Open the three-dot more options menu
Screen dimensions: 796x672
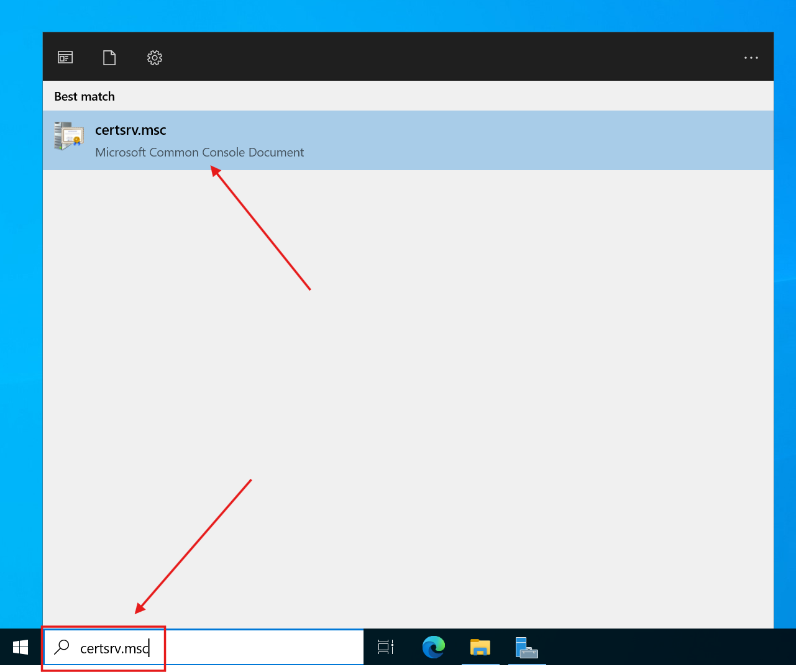point(751,58)
